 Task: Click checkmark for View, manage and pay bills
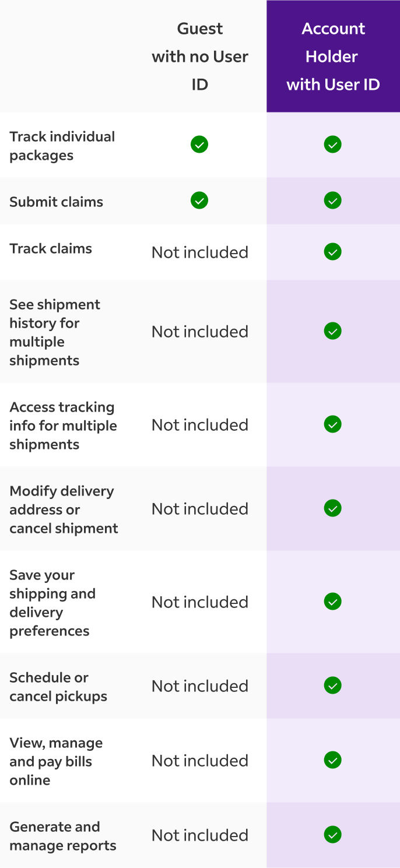(x=333, y=760)
